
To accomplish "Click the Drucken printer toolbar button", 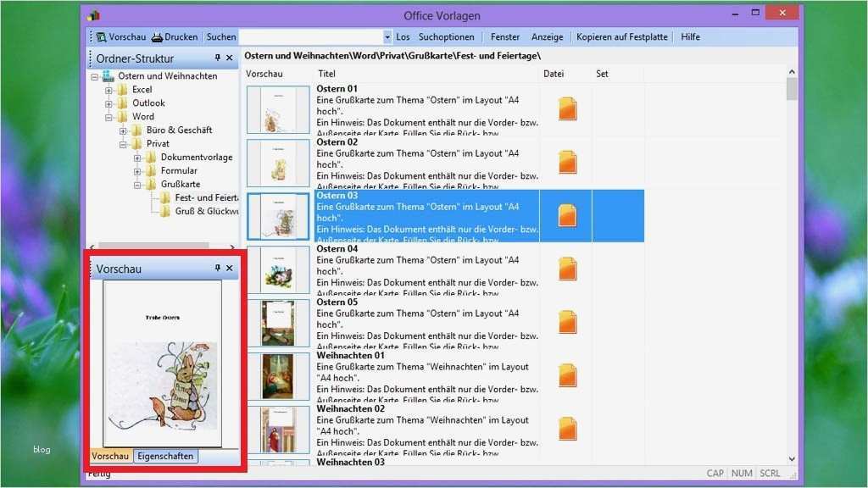I will [175, 37].
